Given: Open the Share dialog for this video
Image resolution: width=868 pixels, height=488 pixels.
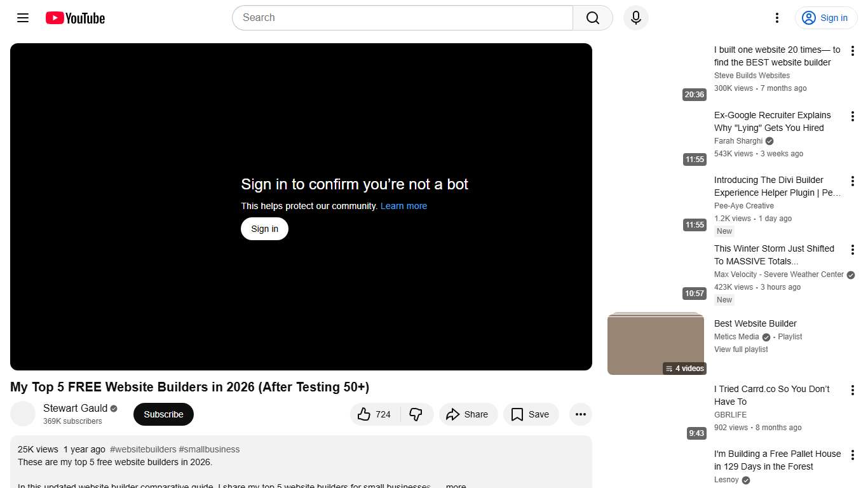Looking at the screenshot, I should coord(468,414).
